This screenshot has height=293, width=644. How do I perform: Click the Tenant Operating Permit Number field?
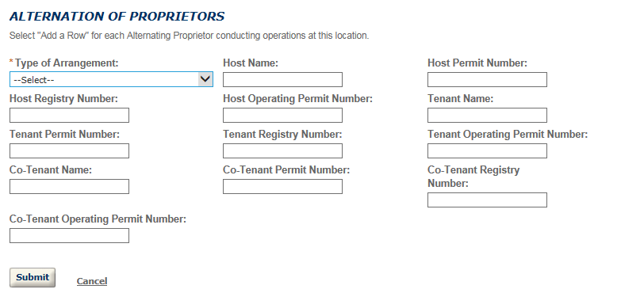[x=487, y=151]
